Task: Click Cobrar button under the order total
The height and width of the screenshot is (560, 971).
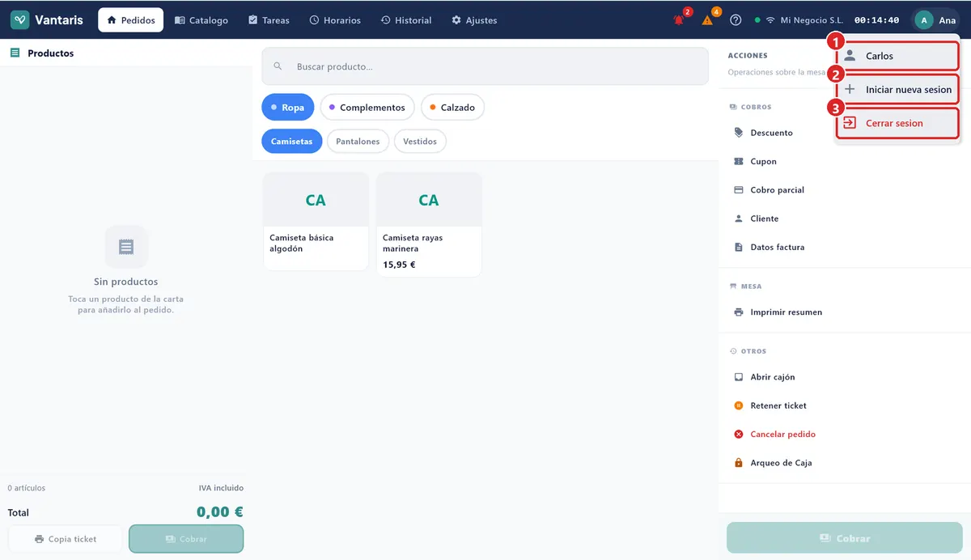Action: tap(186, 539)
